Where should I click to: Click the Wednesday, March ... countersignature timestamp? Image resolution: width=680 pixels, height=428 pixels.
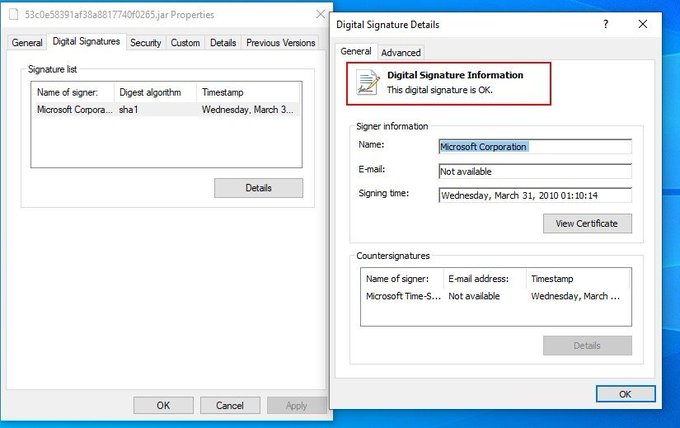point(575,296)
